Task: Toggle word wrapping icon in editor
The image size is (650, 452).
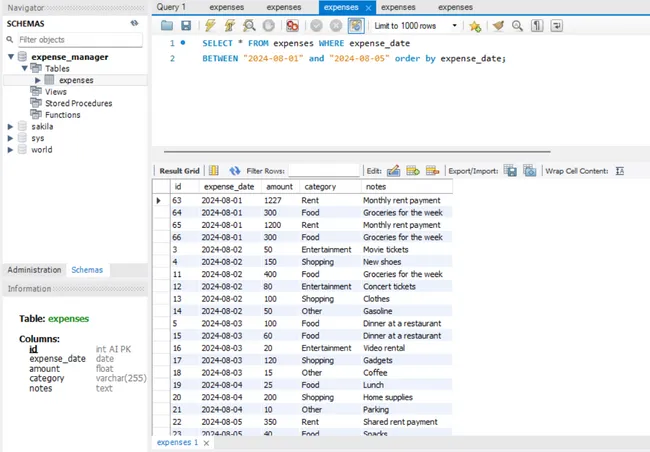Action: 556,26
